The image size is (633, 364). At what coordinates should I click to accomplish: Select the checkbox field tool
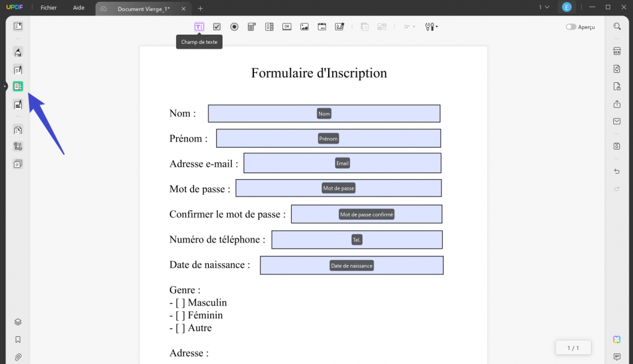[217, 27]
